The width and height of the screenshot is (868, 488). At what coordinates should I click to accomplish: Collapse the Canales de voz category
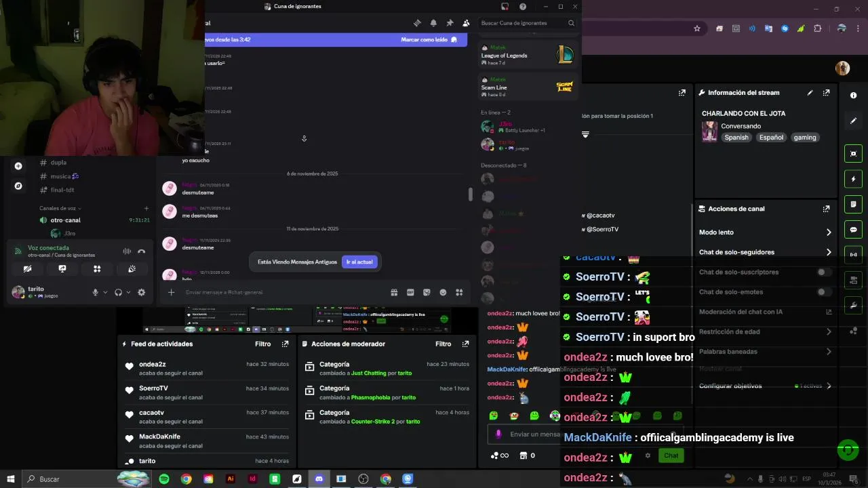pos(60,208)
